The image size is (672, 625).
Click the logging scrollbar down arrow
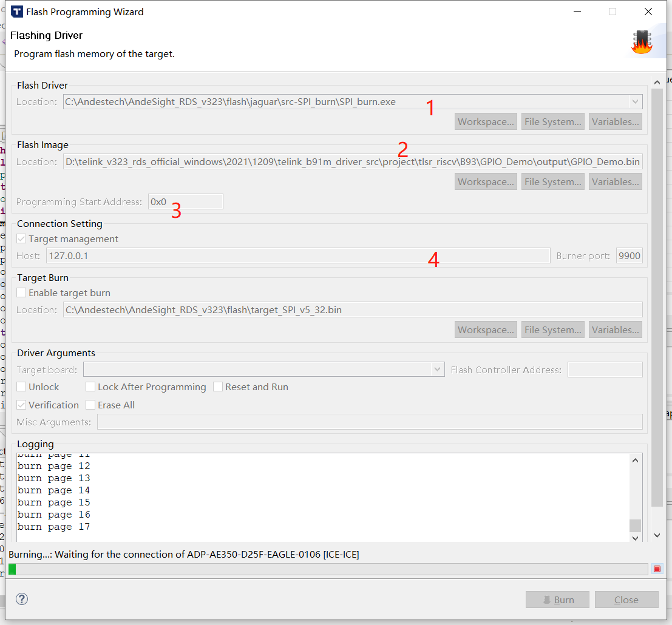635,538
